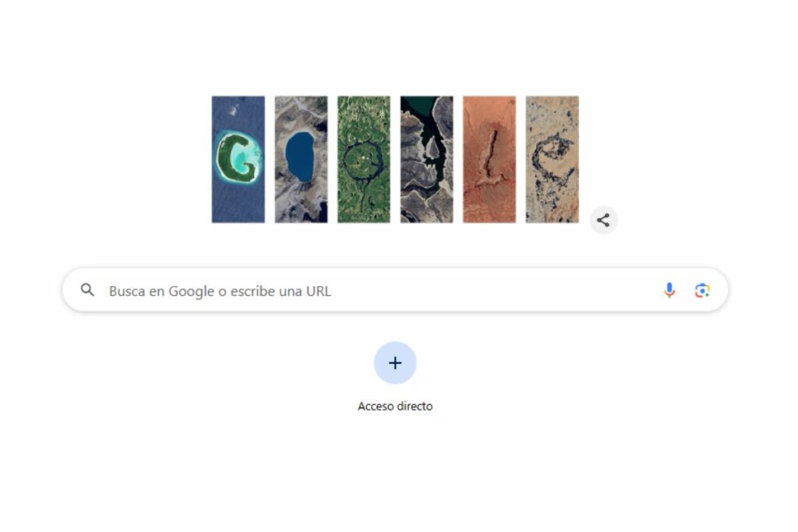
Task: Click dark water atop the river tile
Action: coord(418,105)
